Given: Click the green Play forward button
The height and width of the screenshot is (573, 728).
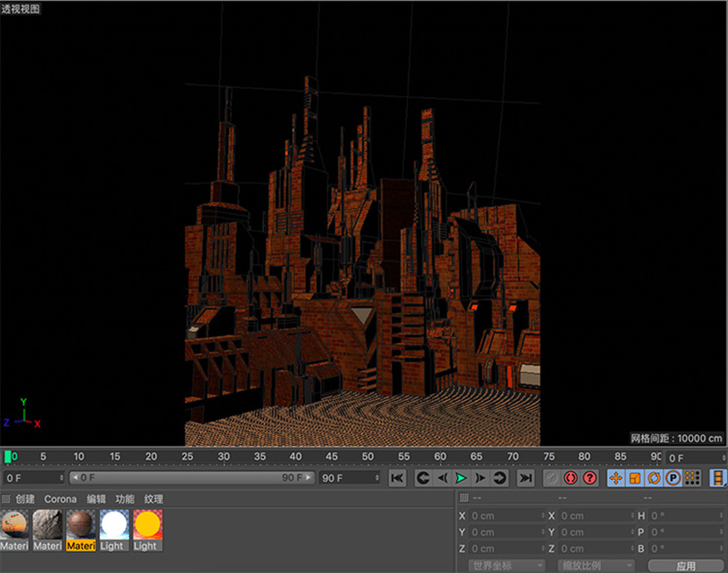Looking at the screenshot, I should point(461,478).
